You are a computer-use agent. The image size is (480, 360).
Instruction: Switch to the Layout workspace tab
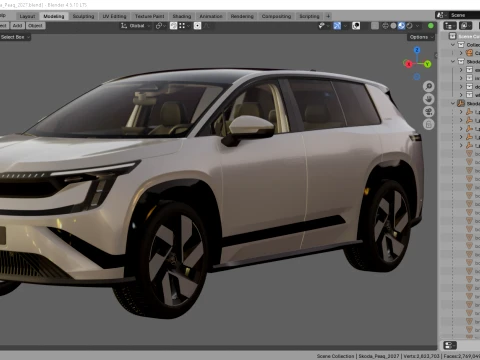[x=27, y=16]
